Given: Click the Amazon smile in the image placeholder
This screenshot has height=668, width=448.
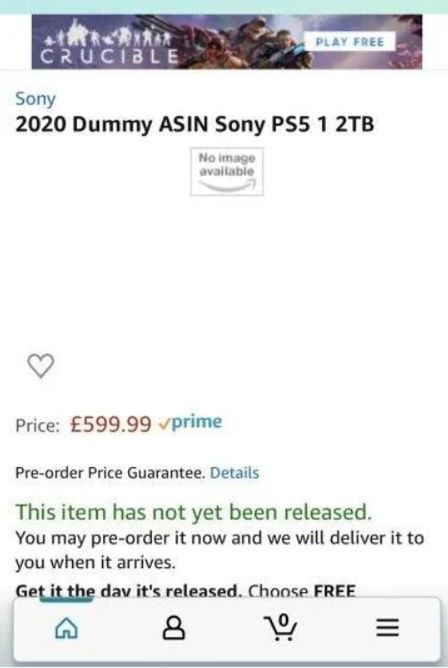Looking at the screenshot, I should point(227,185).
